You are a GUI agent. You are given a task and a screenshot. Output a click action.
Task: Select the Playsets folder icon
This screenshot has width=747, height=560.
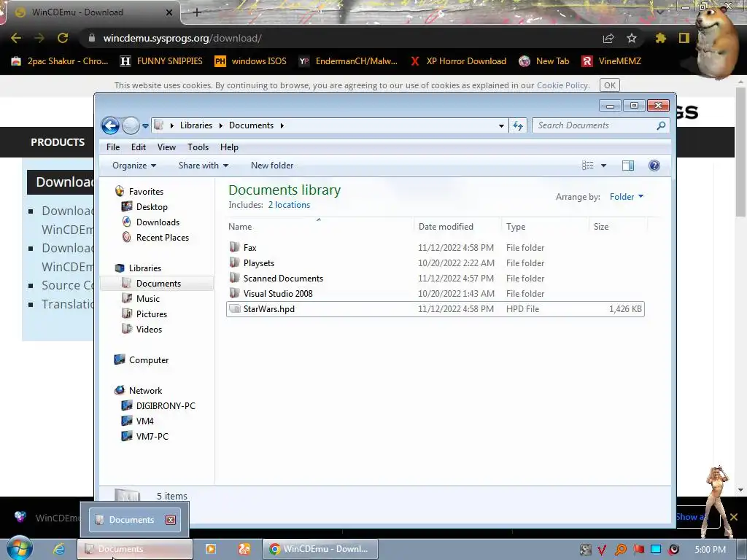[x=234, y=262]
